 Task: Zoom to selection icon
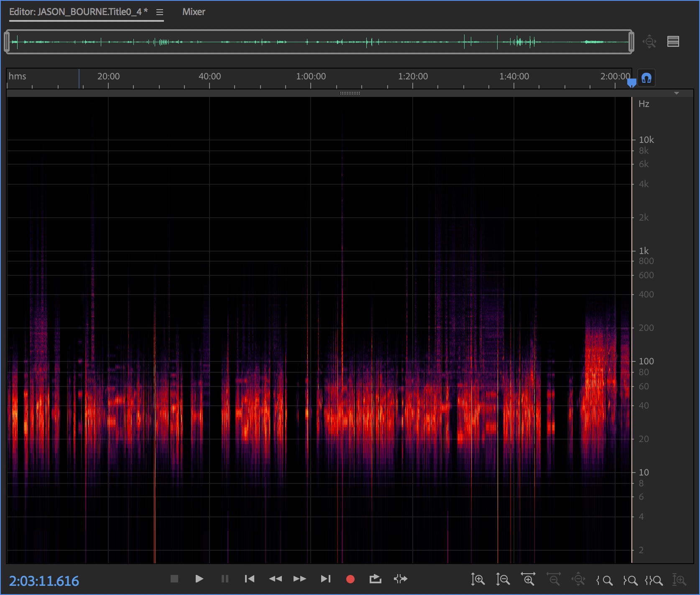[654, 580]
